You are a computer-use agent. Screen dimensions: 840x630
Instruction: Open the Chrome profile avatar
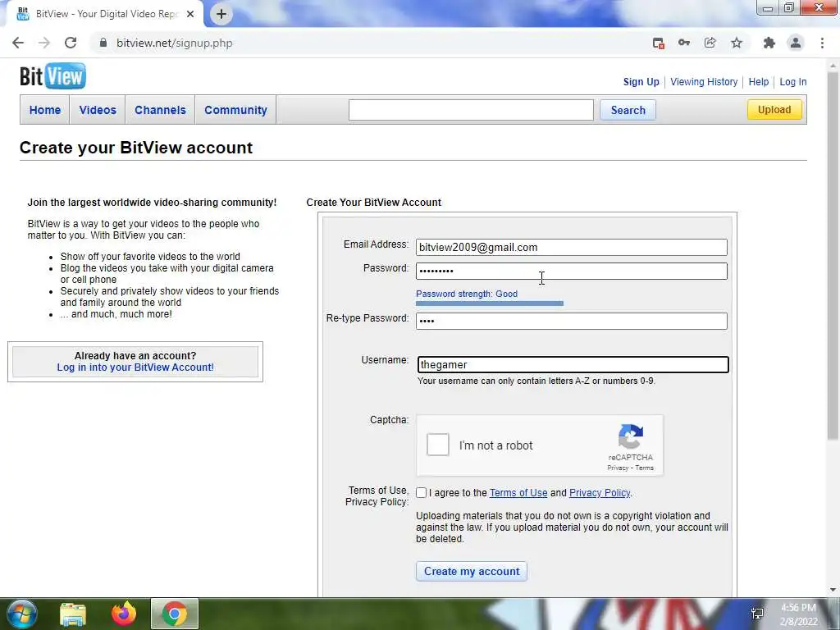pos(796,43)
